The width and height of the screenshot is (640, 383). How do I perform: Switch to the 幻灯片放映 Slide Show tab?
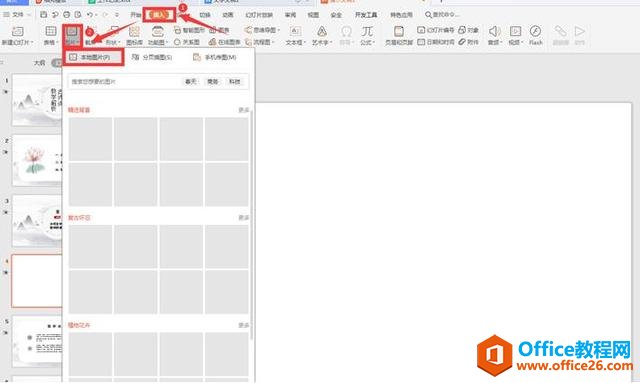pos(259,15)
